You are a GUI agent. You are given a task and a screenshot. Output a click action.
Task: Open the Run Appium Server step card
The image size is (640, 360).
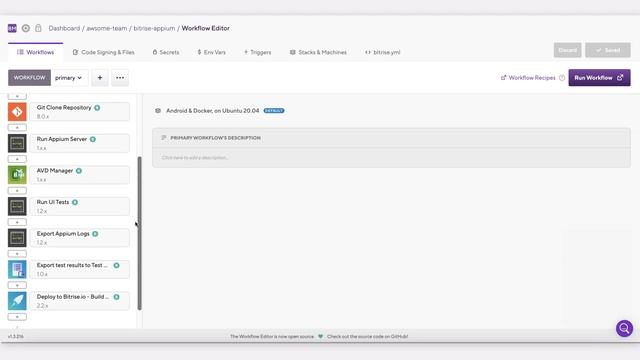[80, 143]
